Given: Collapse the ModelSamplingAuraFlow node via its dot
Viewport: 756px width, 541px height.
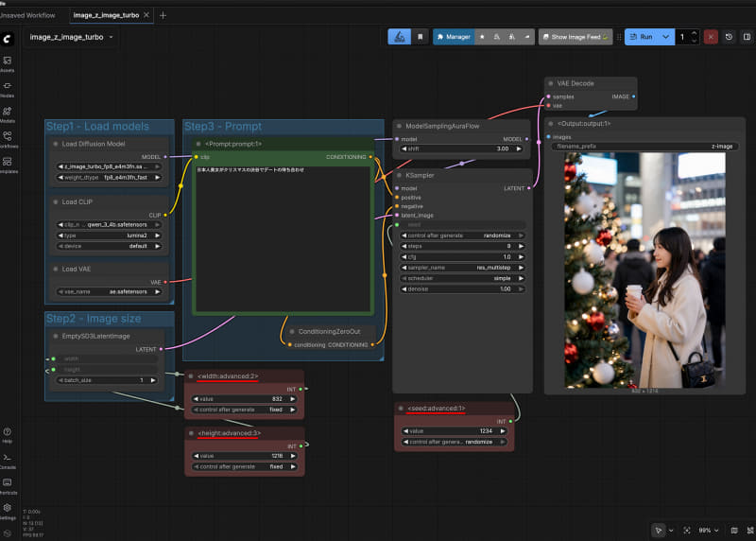Looking at the screenshot, I should (x=399, y=126).
